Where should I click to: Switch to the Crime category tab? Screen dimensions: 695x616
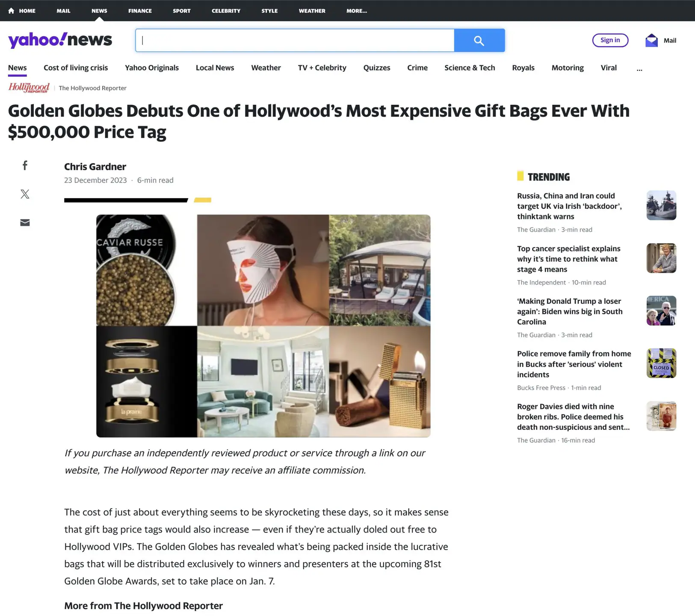417,68
